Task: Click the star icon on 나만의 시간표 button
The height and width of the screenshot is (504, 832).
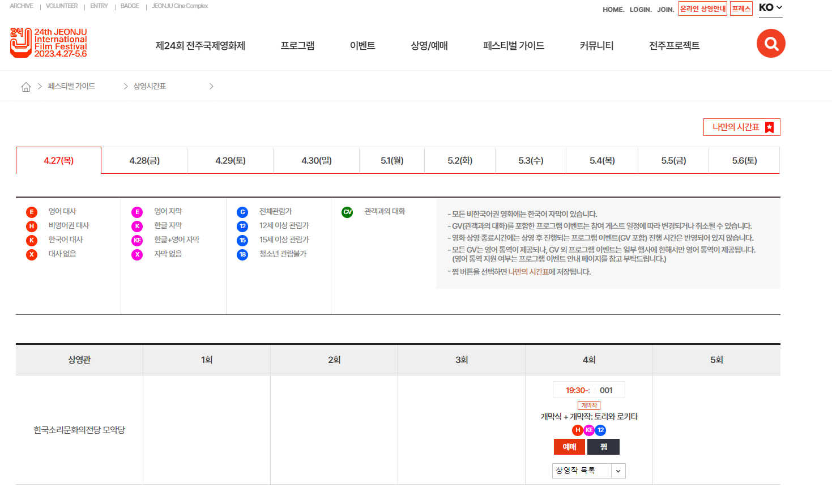Action: coord(769,127)
